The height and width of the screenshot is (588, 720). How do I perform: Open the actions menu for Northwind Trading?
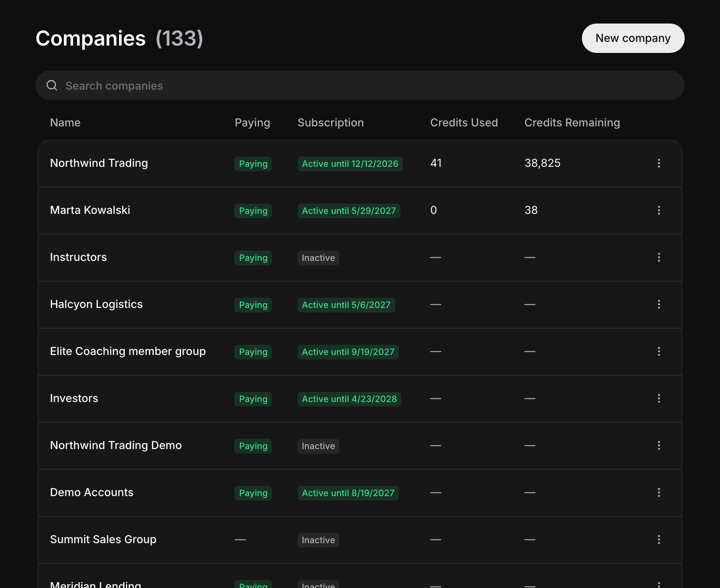tap(659, 163)
